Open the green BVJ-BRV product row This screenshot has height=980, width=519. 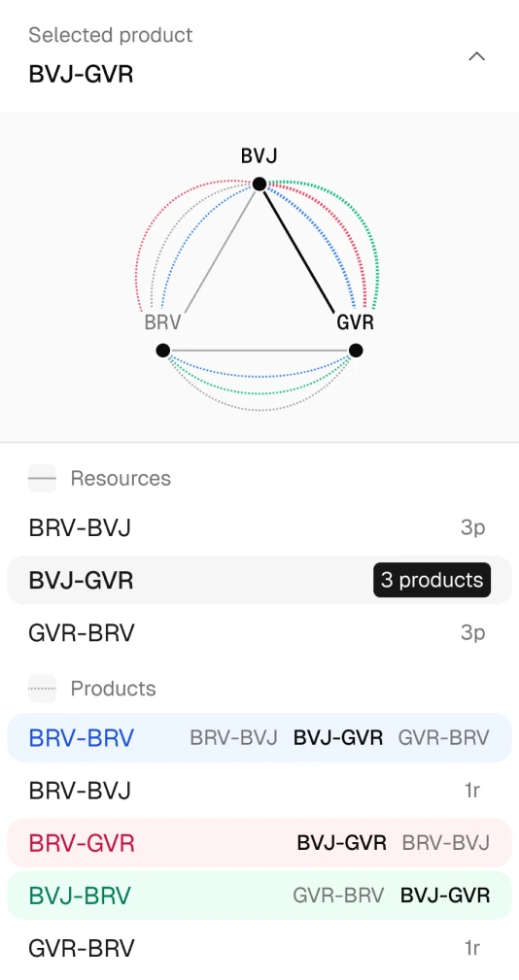tap(259, 895)
